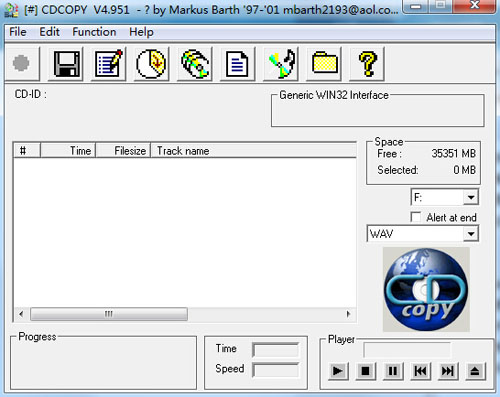The image size is (500, 397).
Task: Click the CD-ID label
Action: click(x=31, y=94)
